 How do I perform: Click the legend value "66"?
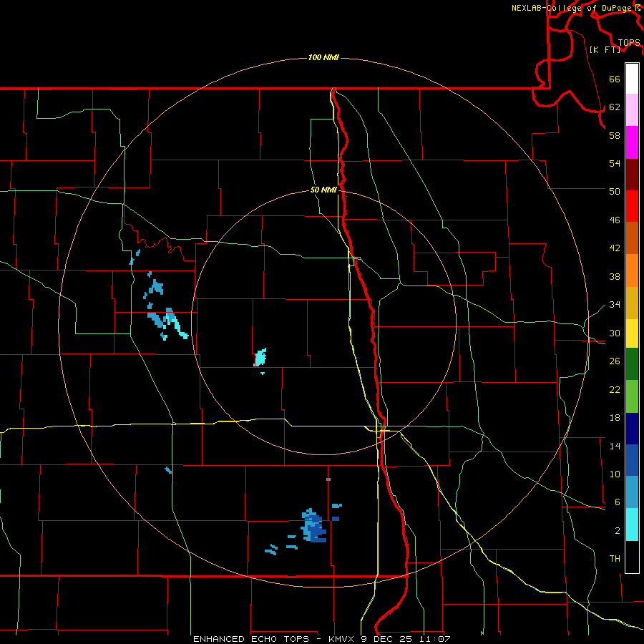pos(615,79)
